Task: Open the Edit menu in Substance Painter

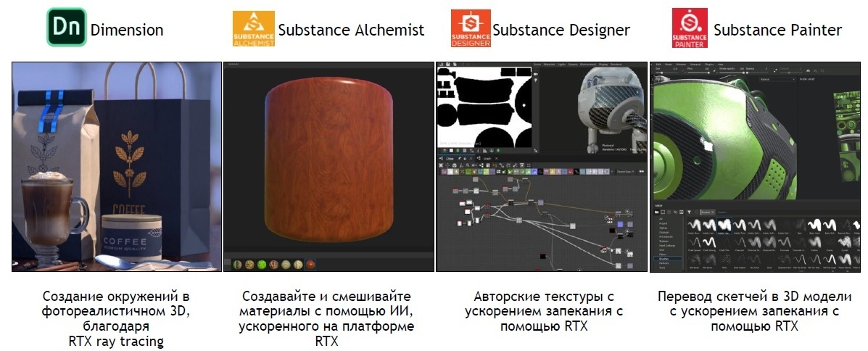Action: coord(658,65)
